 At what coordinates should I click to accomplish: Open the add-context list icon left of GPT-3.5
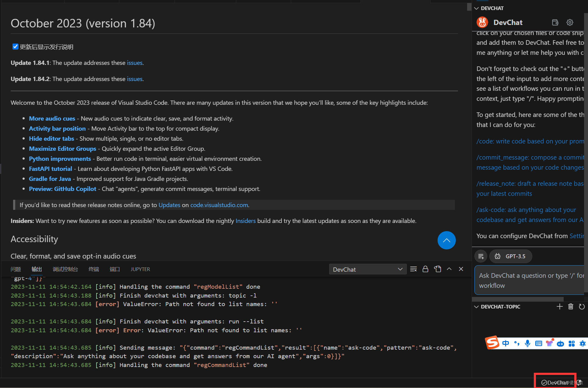coord(481,256)
